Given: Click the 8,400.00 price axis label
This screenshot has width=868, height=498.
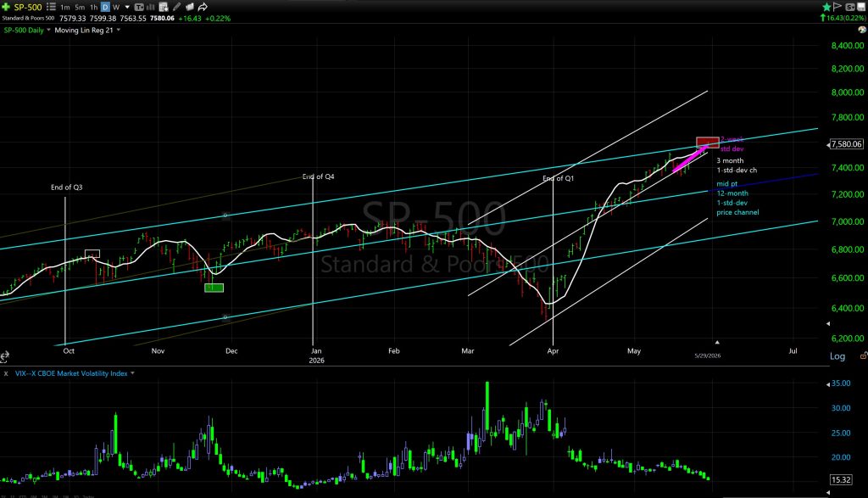Looking at the screenshot, I should click(x=848, y=46).
